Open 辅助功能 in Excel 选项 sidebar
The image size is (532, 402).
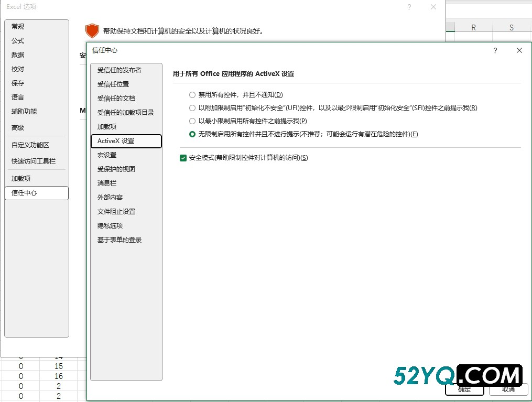tap(37, 111)
